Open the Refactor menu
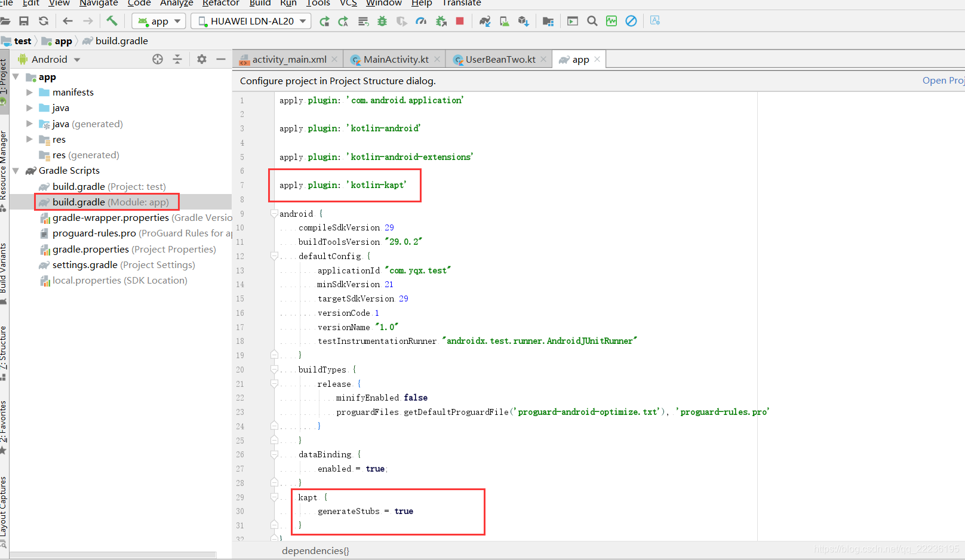 click(x=221, y=3)
